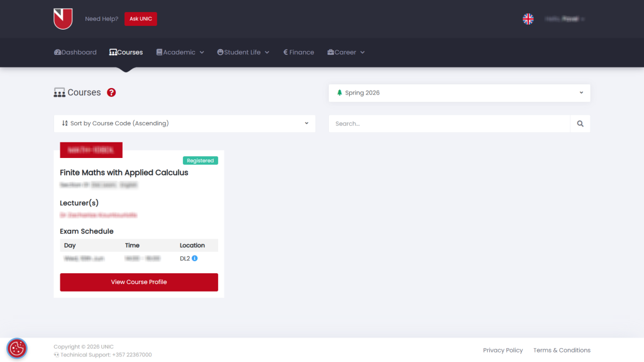The height and width of the screenshot is (362, 644).
Task: Click the Courses heading people icon
Action: 59,93
